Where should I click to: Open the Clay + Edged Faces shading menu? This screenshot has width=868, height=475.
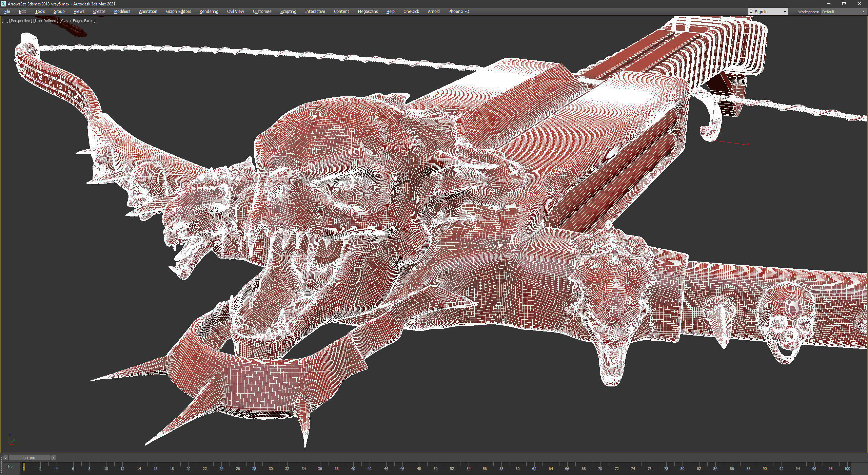pos(77,21)
